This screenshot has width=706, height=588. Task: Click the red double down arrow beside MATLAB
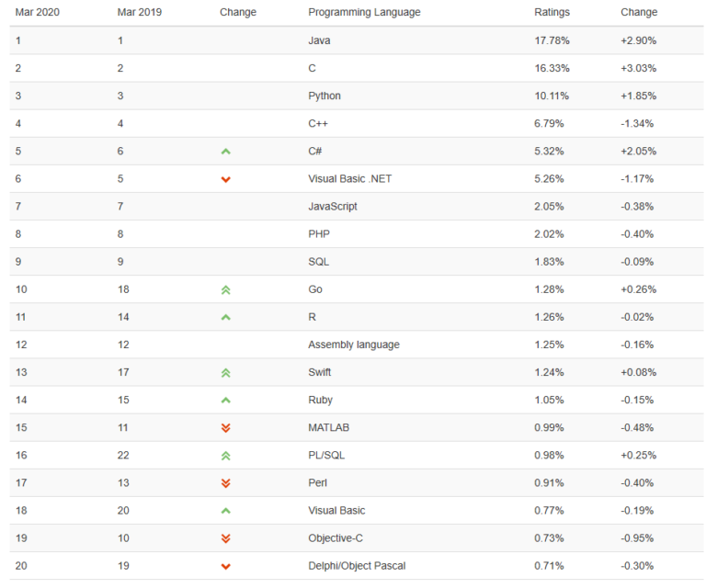click(x=225, y=427)
